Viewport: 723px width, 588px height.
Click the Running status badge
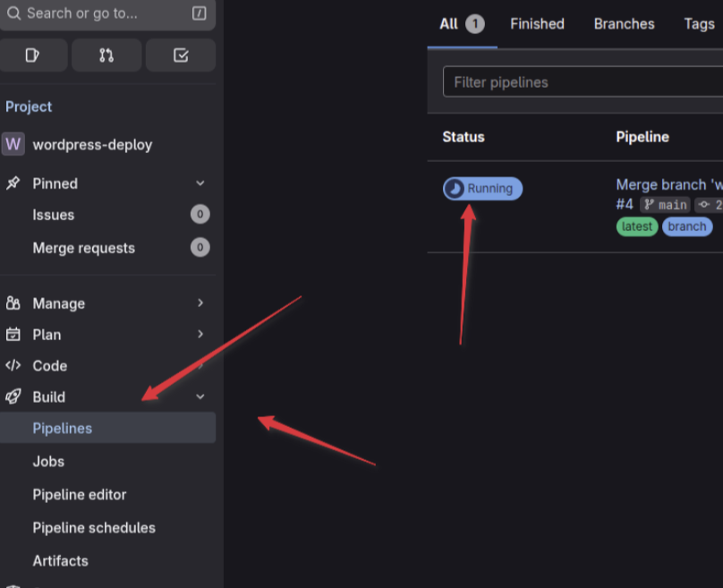483,188
